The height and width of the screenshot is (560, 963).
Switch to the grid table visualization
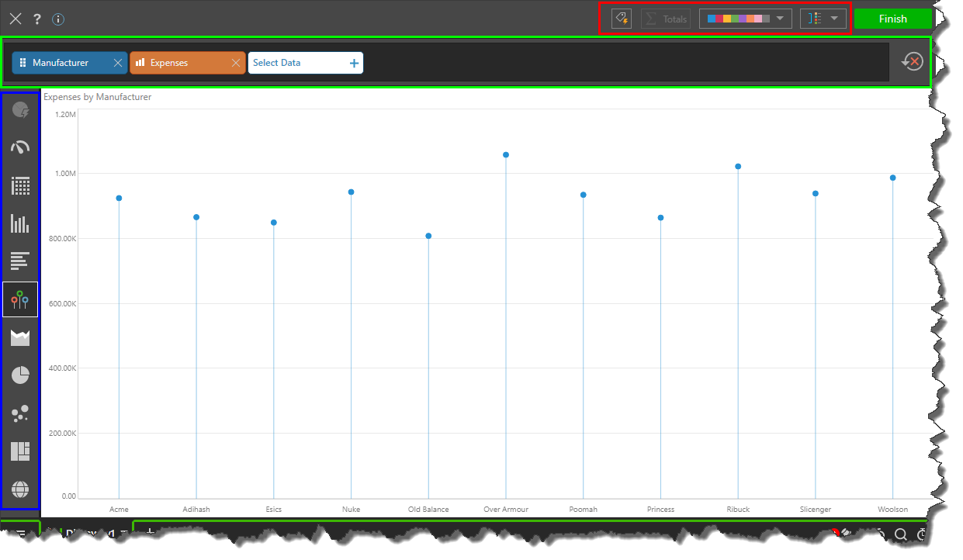(20, 185)
